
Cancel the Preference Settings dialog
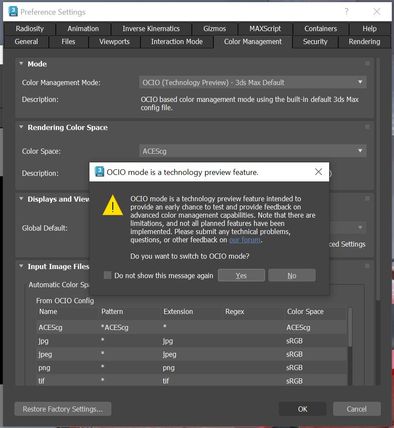[357, 409]
